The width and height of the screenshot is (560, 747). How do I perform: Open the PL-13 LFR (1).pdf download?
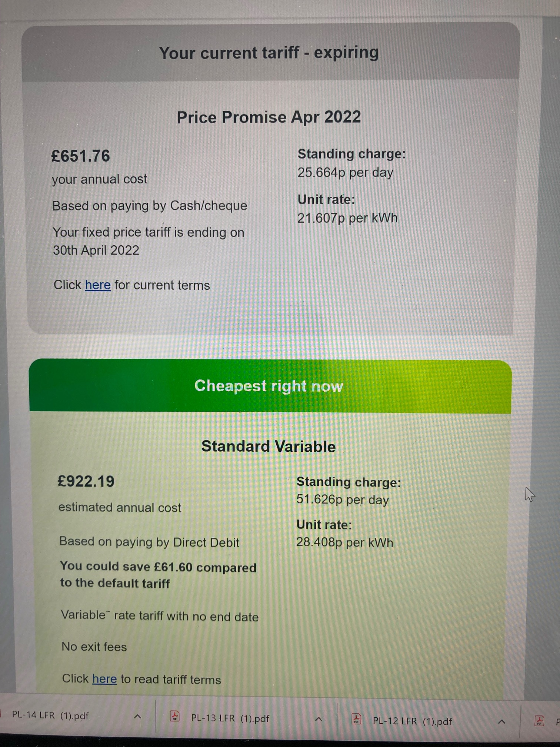coord(230,718)
